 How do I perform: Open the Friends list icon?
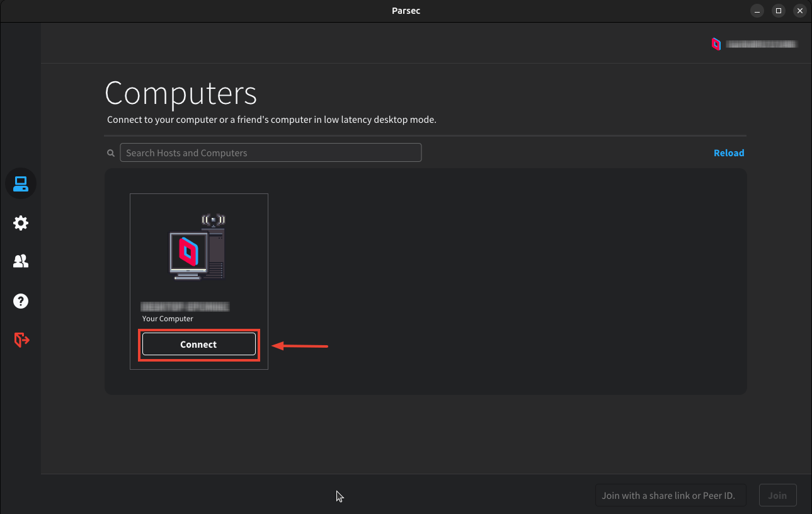point(21,261)
